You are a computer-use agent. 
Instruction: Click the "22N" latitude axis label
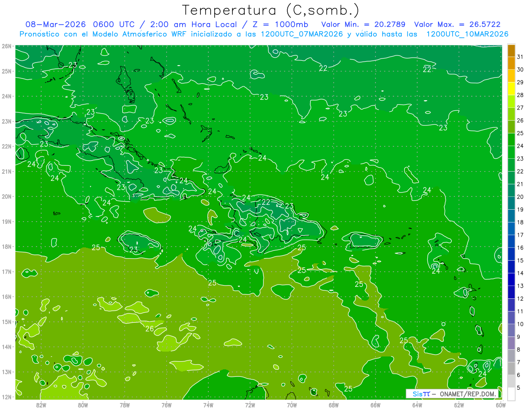pos(7,146)
